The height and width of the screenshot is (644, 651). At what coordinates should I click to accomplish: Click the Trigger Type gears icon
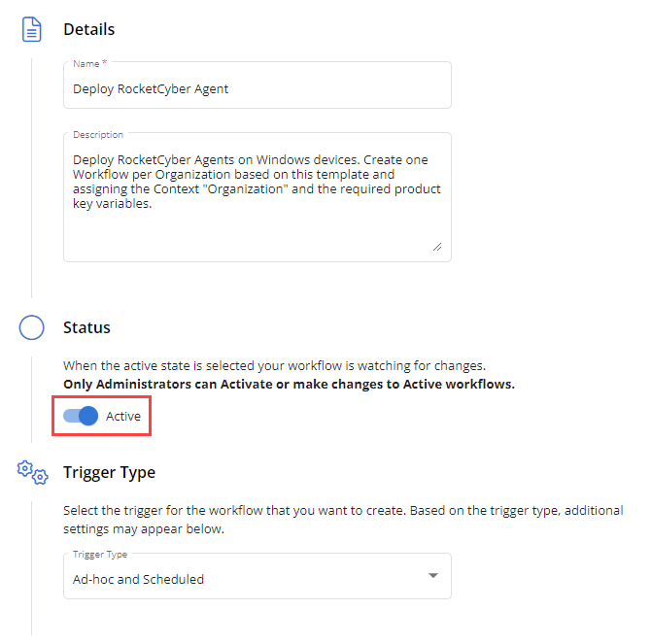point(32,473)
